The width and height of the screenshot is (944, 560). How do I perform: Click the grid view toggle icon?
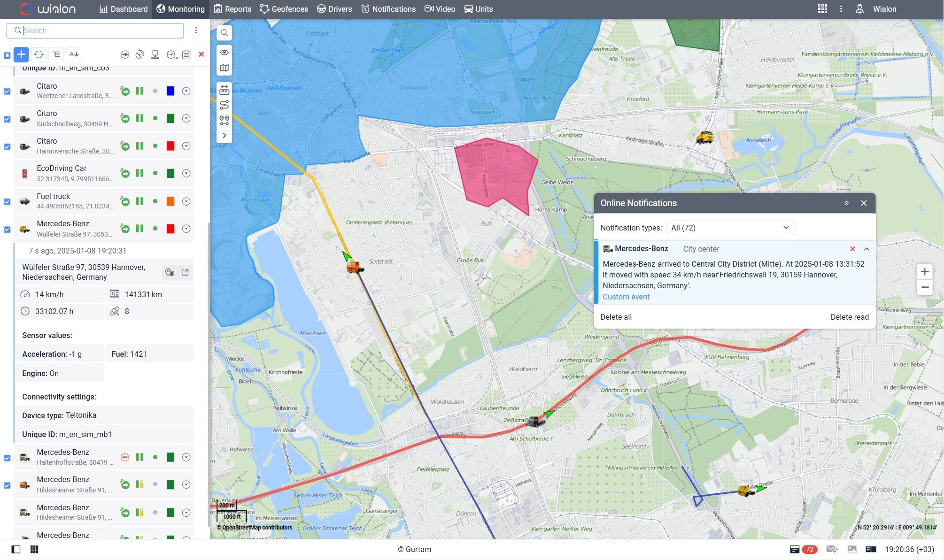[x=34, y=549]
